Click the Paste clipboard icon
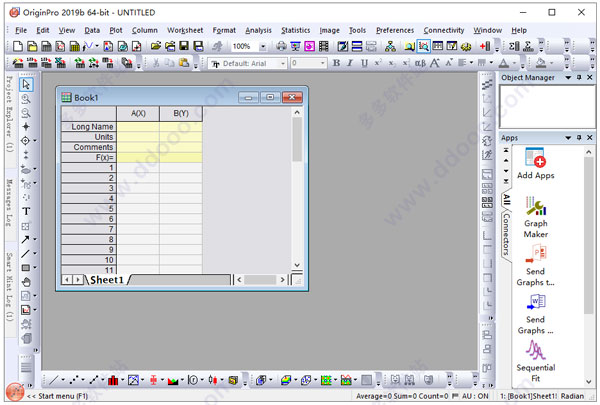600x405 pixels. coord(184,63)
